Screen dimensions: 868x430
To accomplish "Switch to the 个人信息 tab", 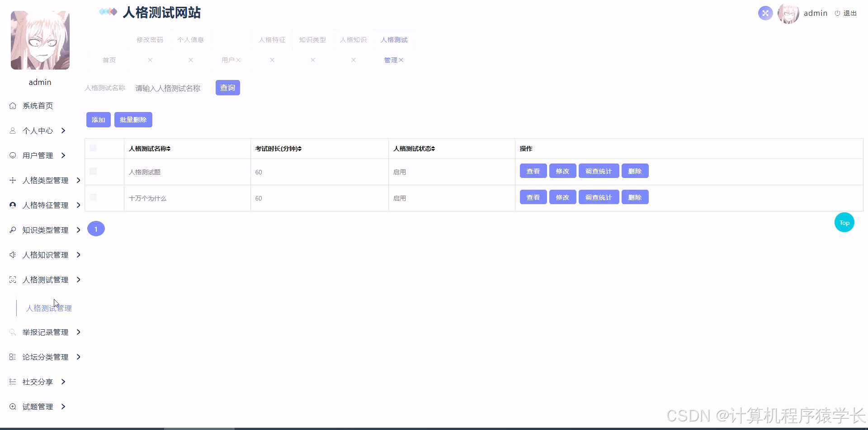I will click(x=190, y=40).
